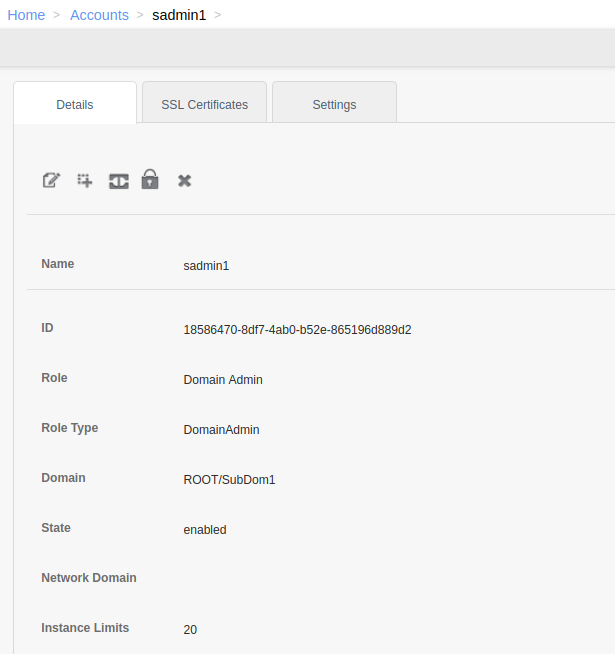Click the Edit account pencil icon

(x=51, y=181)
